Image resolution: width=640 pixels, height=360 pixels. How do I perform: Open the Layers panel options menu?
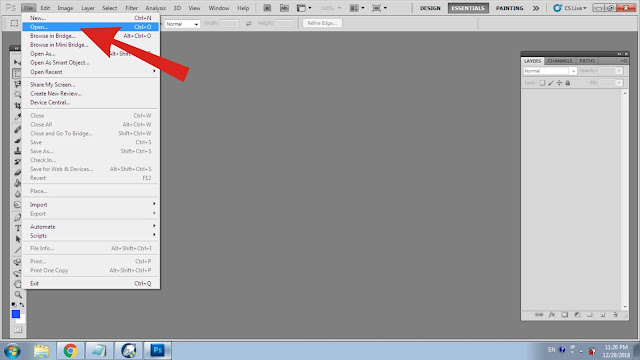[624, 61]
